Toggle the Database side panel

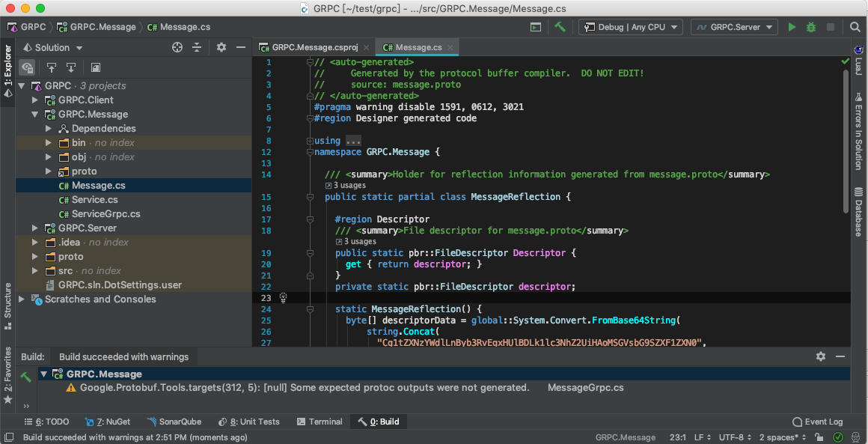tap(858, 213)
